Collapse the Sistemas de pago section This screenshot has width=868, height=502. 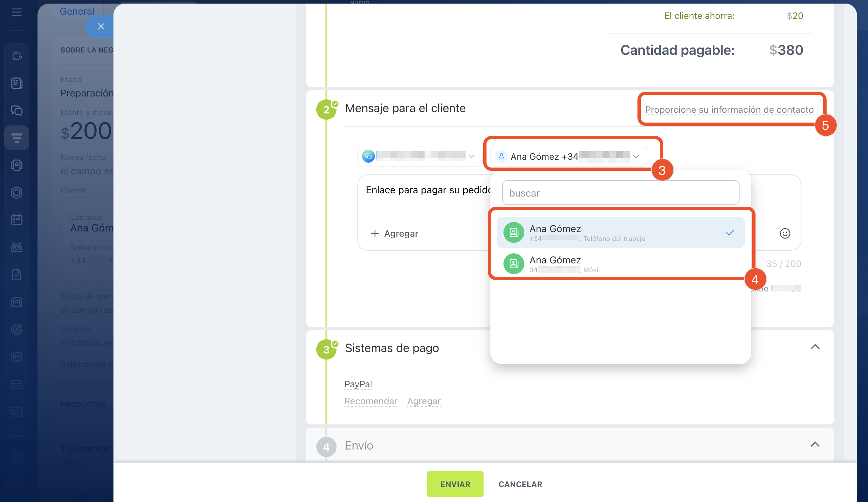click(x=815, y=347)
